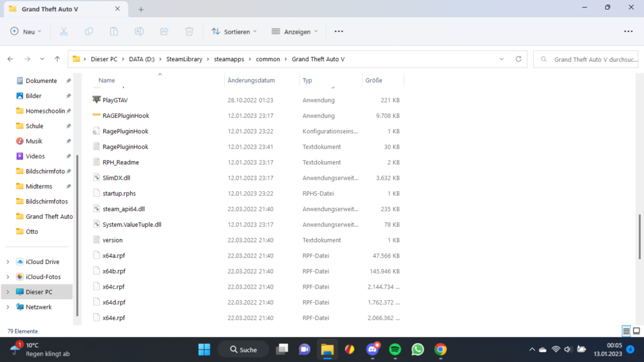Viewport: 644px width, 362px height.
Task: Expand address bar history dropdown
Action: click(502, 59)
